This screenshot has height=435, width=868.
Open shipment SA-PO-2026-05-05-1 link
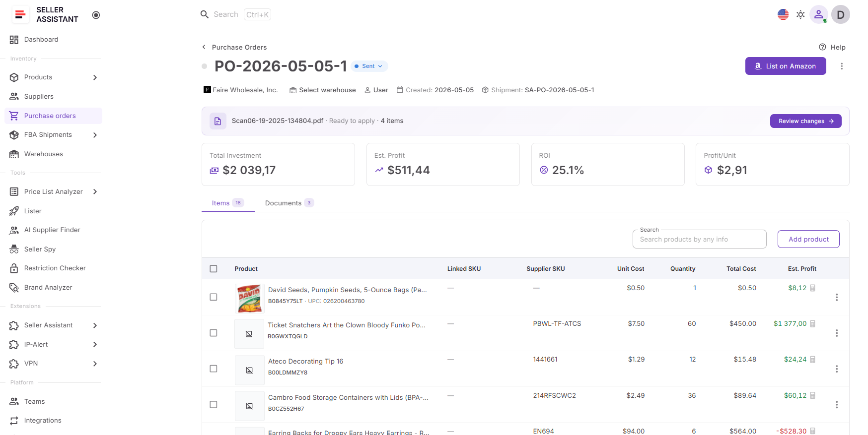point(559,90)
